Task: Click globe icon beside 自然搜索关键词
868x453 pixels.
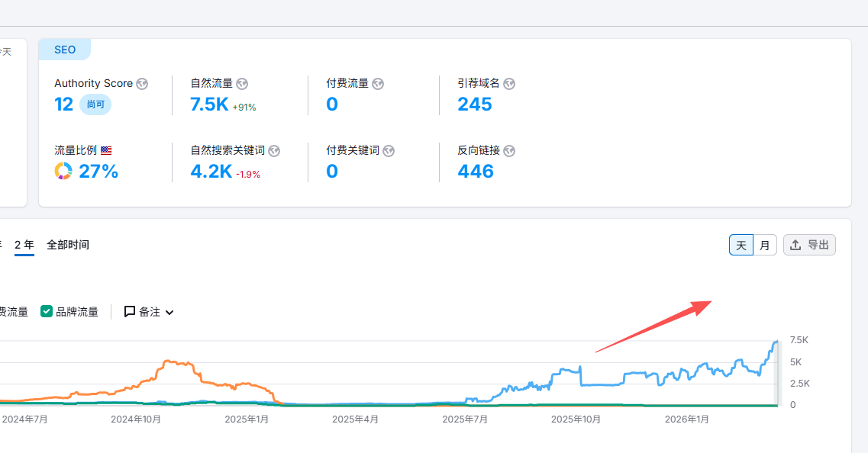Action: click(274, 151)
